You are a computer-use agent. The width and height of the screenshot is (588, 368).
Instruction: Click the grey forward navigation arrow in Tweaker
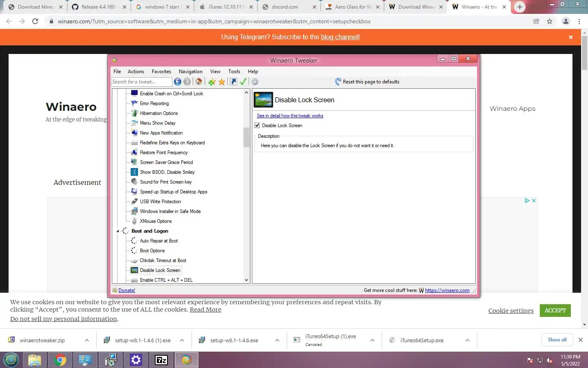click(187, 82)
